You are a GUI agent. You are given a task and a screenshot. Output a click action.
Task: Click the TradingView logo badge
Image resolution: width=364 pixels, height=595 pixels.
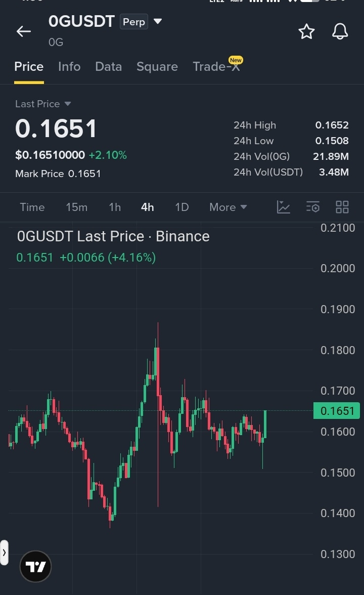pos(35,567)
